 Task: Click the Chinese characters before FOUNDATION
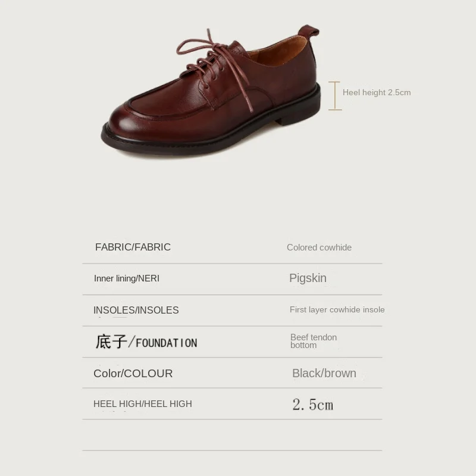(x=111, y=342)
